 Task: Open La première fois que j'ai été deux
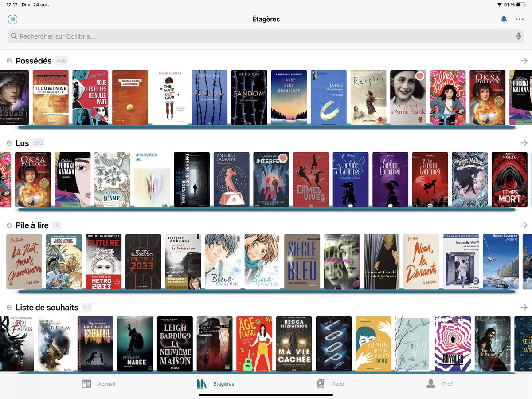pyautogui.click(x=373, y=344)
